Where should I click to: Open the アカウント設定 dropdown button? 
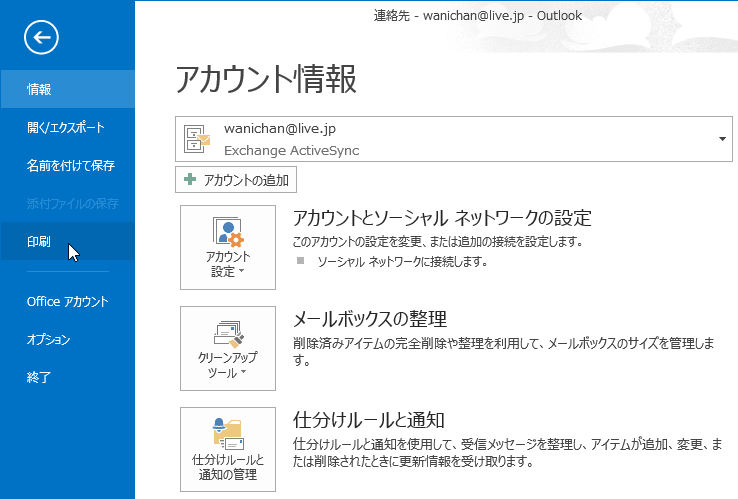pyautogui.click(x=228, y=247)
